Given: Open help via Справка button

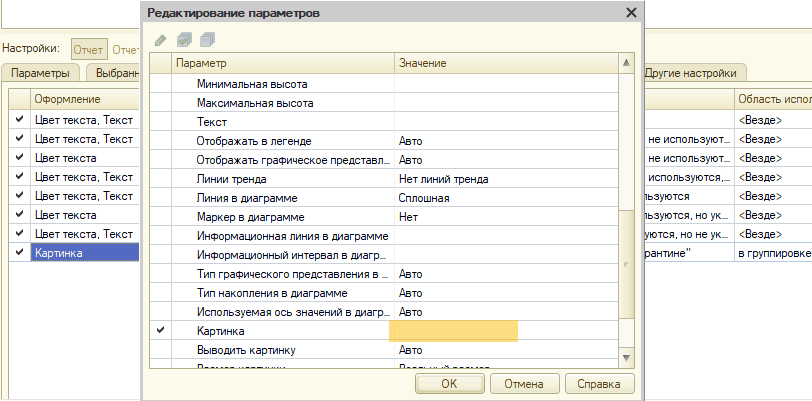Looking at the screenshot, I should point(599,384).
